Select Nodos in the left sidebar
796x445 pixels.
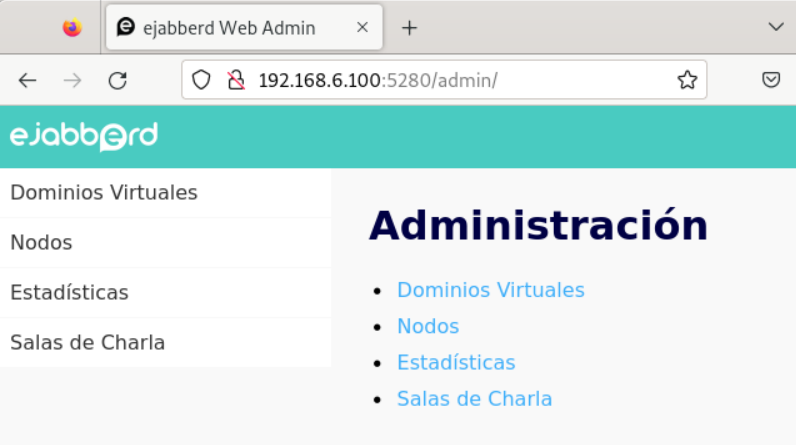41,242
